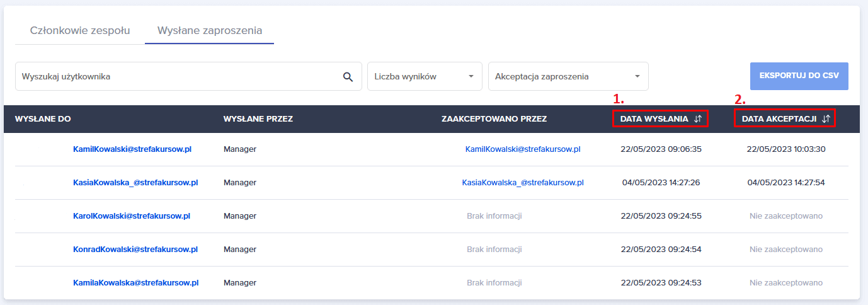This screenshot has width=868, height=305.
Task: Click the Zaakceptowano przez column header
Action: coord(494,118)
